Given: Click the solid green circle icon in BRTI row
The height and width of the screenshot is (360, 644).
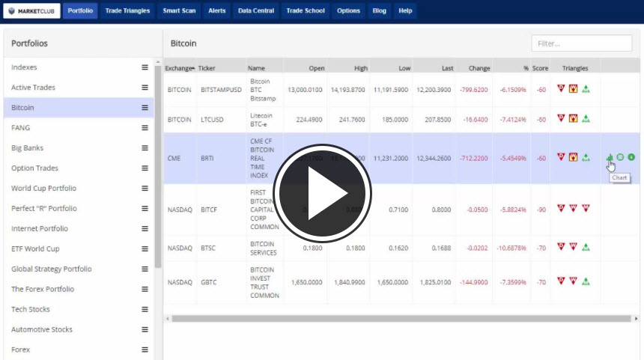Looking at the screenshot, I should tap(631, 157).
